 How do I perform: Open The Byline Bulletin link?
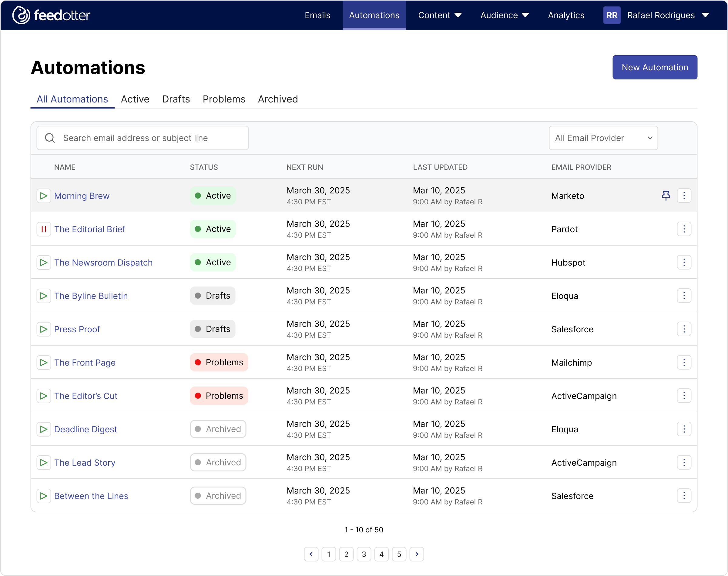(91, 296)
